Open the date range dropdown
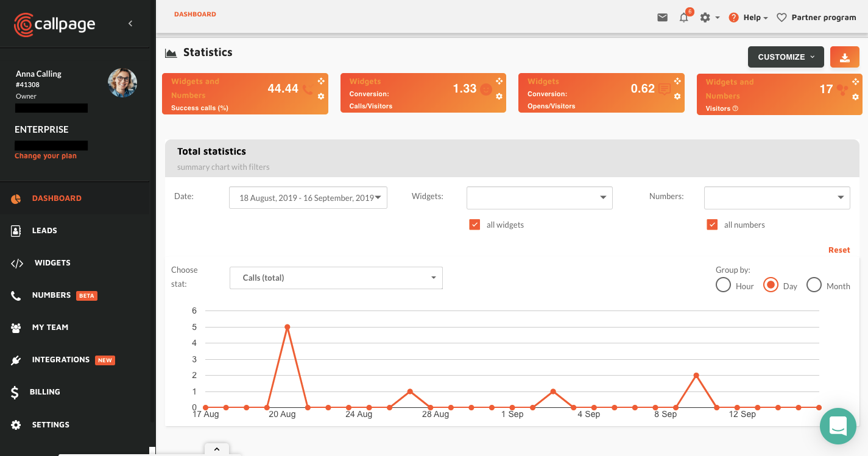The width and height of the screenshot is (868, 456). [308, 198]
